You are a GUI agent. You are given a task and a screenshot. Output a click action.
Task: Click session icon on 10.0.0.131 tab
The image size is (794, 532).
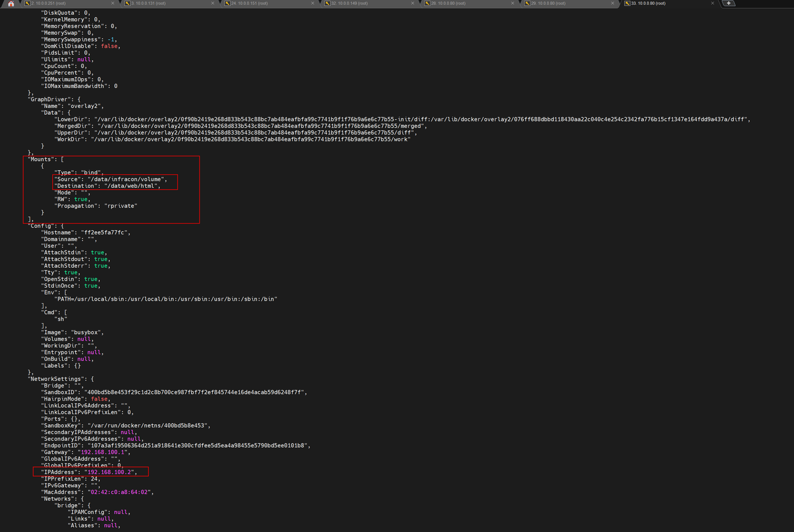pyautogui.click(x=126, y=3)
